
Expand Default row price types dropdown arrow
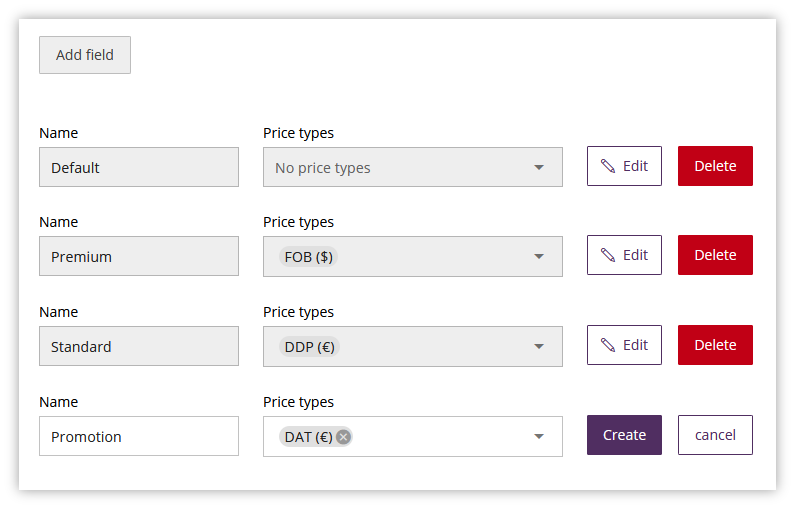539,167
